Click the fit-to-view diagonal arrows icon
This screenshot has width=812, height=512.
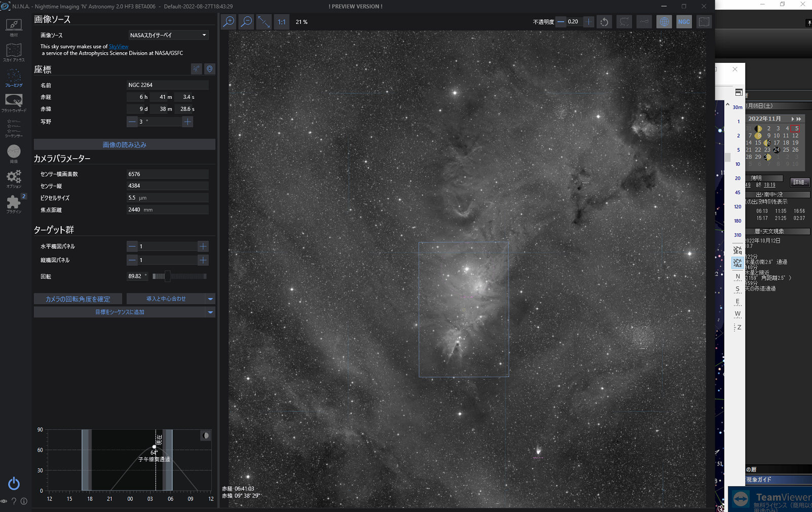[264, 22]
